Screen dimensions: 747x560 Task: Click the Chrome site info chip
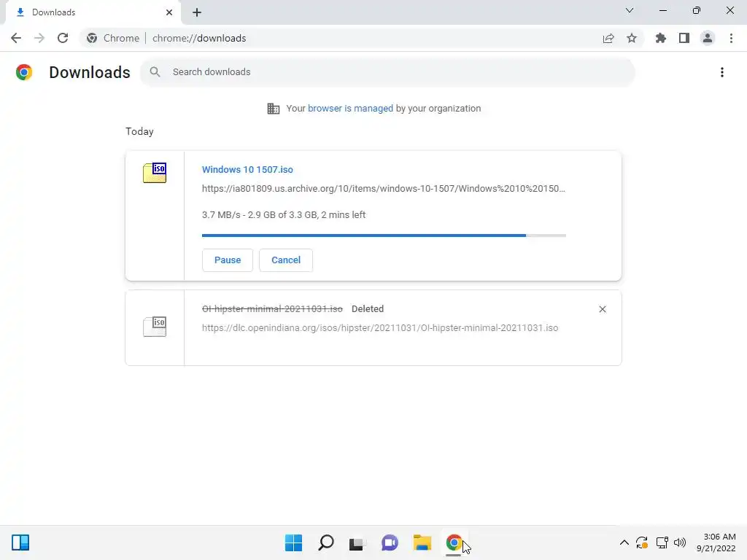click(x=113, y=38)
